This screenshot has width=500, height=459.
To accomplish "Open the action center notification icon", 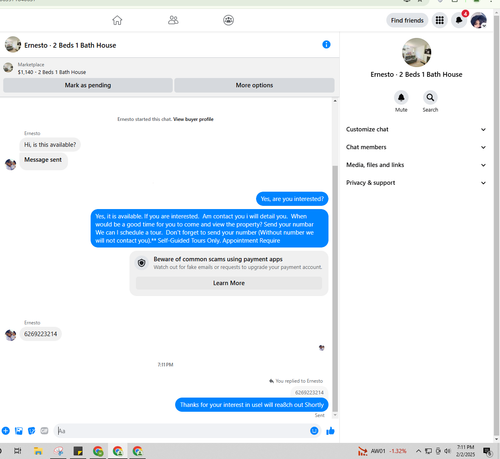I will pos(488,452).
